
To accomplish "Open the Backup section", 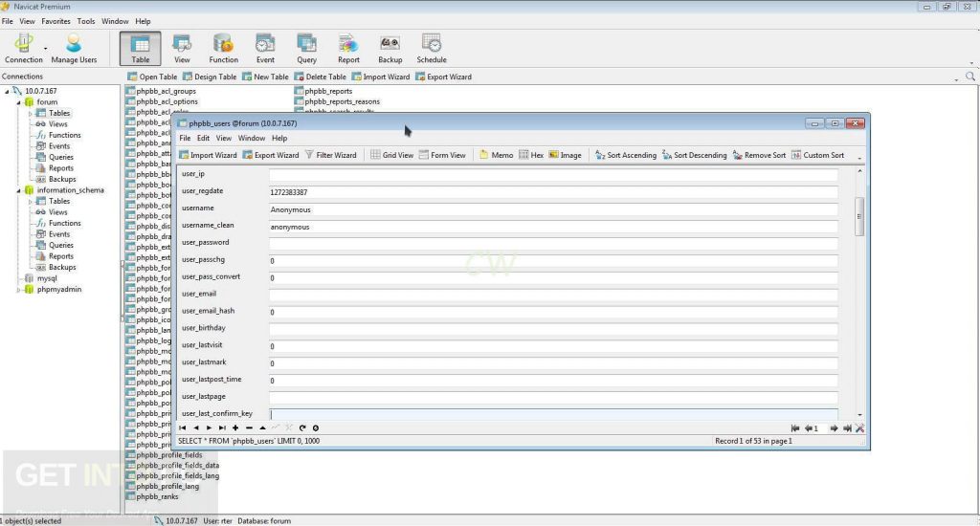I will pyautogui.click(x=390, y=48).
